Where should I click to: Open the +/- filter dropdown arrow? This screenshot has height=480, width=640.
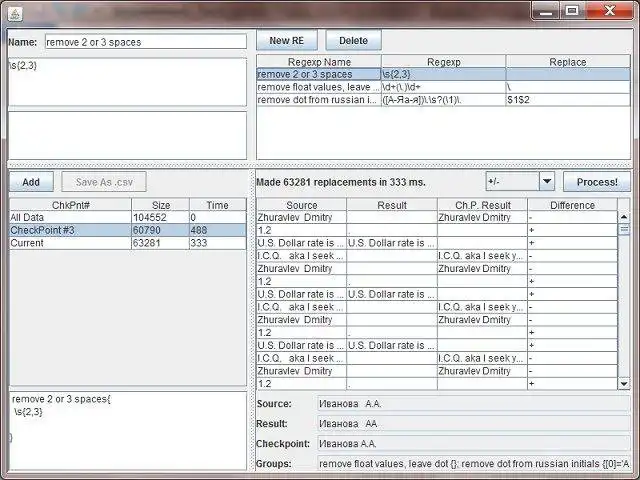pyautogui.click(x=547, y=182)
